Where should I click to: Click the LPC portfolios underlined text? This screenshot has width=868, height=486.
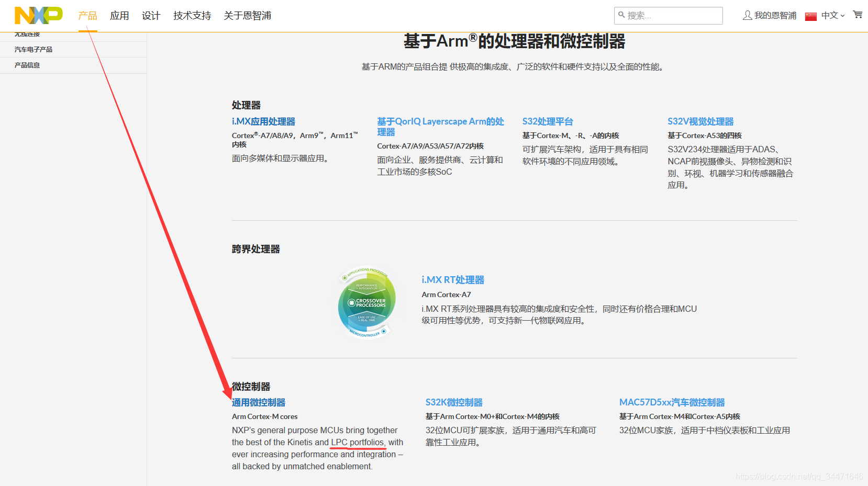358,442
